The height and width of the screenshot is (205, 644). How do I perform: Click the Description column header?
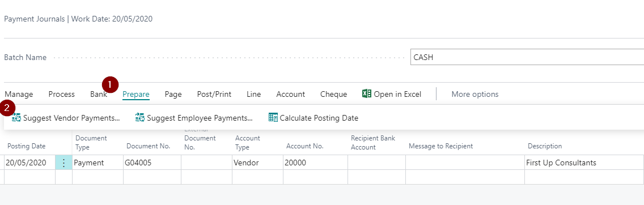[x=545, y=146]
